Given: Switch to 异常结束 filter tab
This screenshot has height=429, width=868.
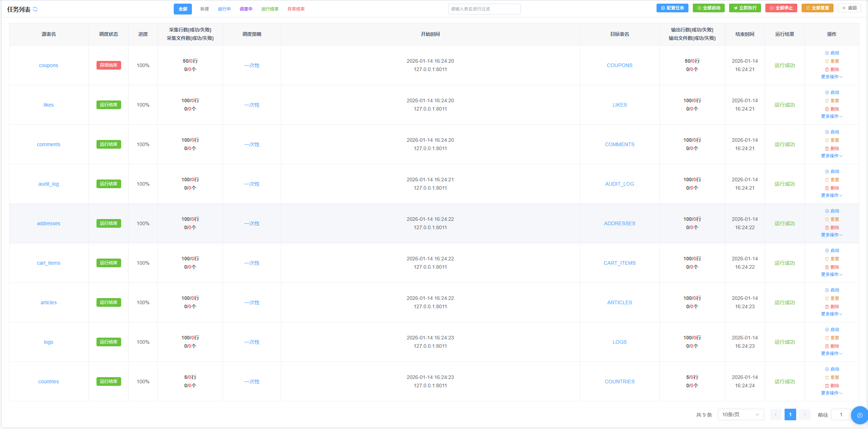Looking at the screenshot, I should point(296,9).
